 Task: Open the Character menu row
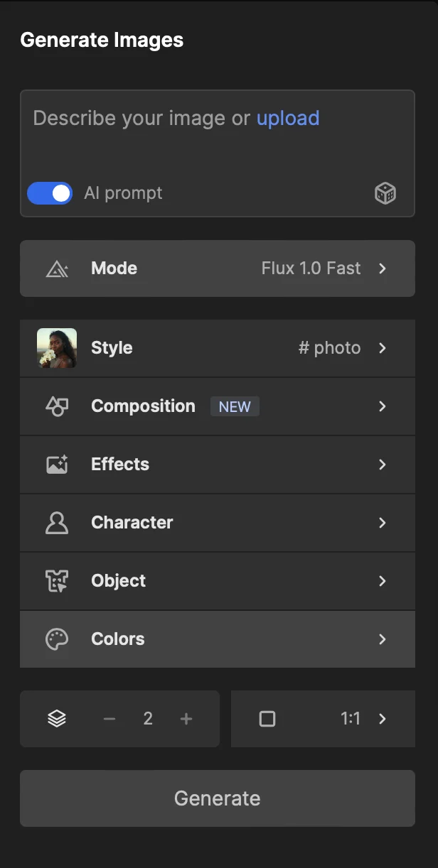(217, 523)
